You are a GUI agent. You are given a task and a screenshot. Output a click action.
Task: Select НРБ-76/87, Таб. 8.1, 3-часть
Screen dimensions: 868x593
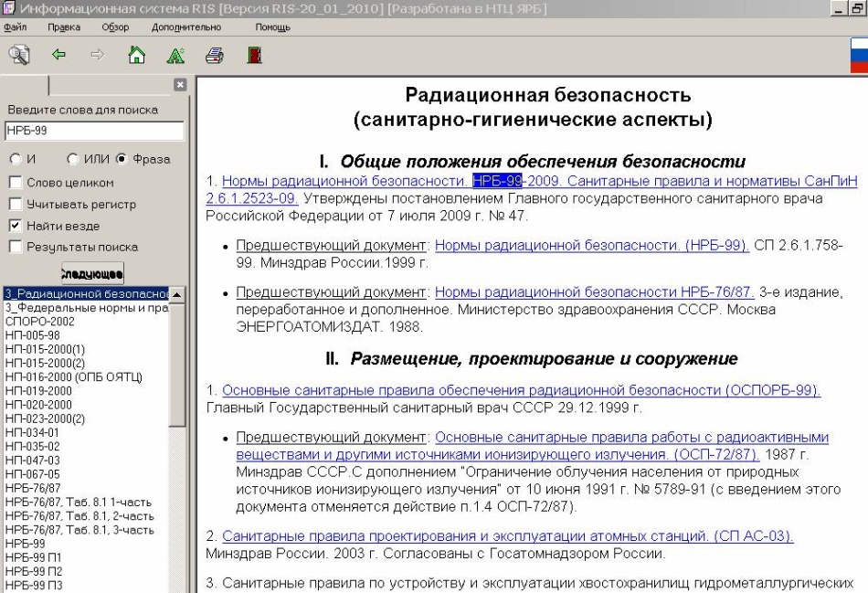[79, 530]
